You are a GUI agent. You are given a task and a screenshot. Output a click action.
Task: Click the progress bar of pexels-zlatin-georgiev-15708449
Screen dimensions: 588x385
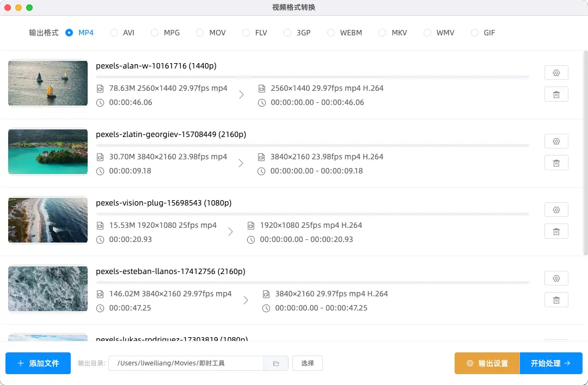pos(313,145)
